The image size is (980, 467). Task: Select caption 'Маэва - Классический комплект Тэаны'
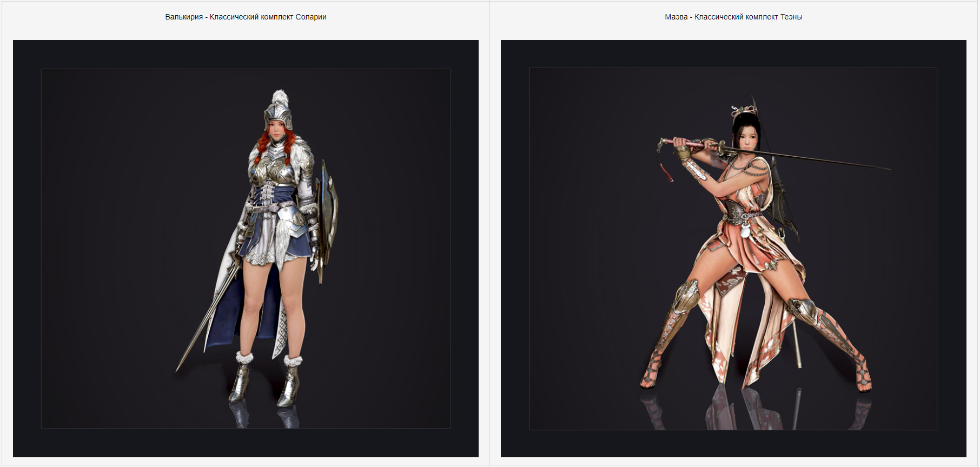(x=733, y=17)
